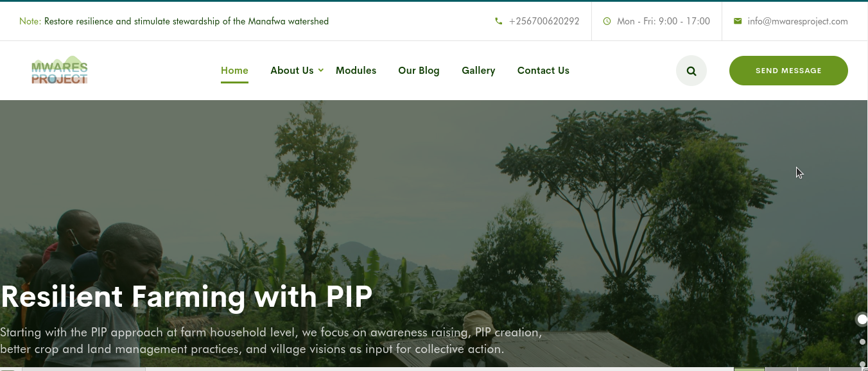Image resolution: width=868 pixels, height=371 pixels.
Task: Open the Gallery page
Action: coord(478,71)
